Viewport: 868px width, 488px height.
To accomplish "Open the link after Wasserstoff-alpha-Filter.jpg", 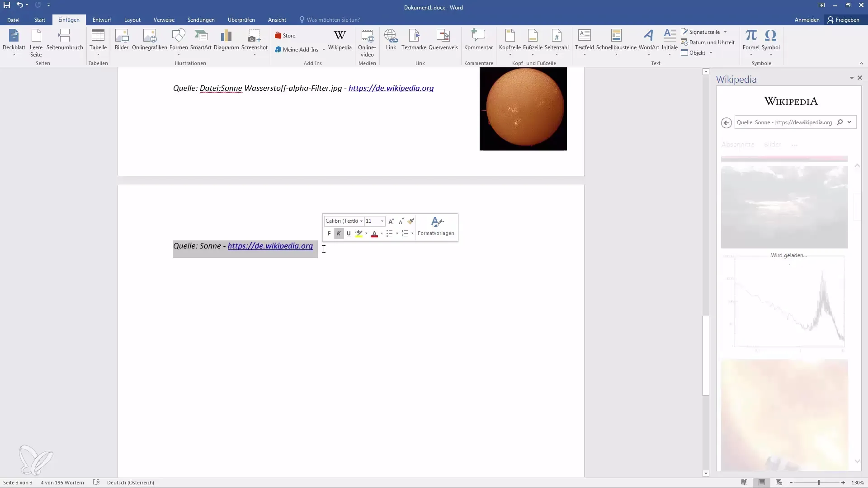I will tap(391, 88).
